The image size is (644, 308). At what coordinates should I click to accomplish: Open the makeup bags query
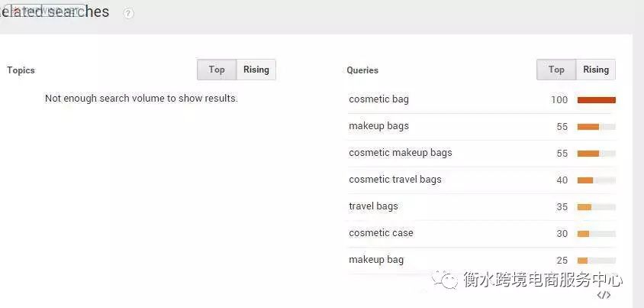[378, 126]
